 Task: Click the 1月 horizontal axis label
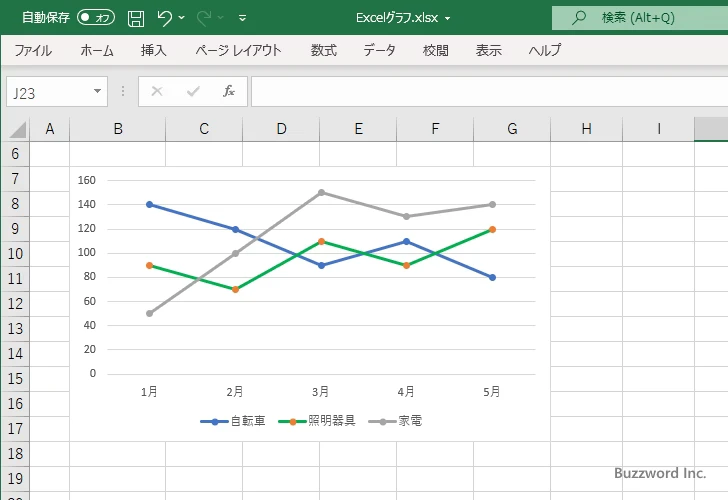tap(149, 392)
